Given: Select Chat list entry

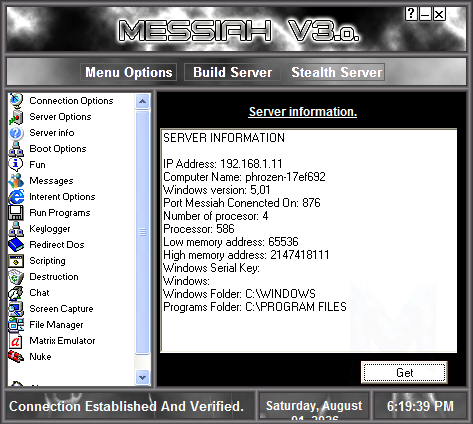Looking at the screenshot, I should (39, 293).
